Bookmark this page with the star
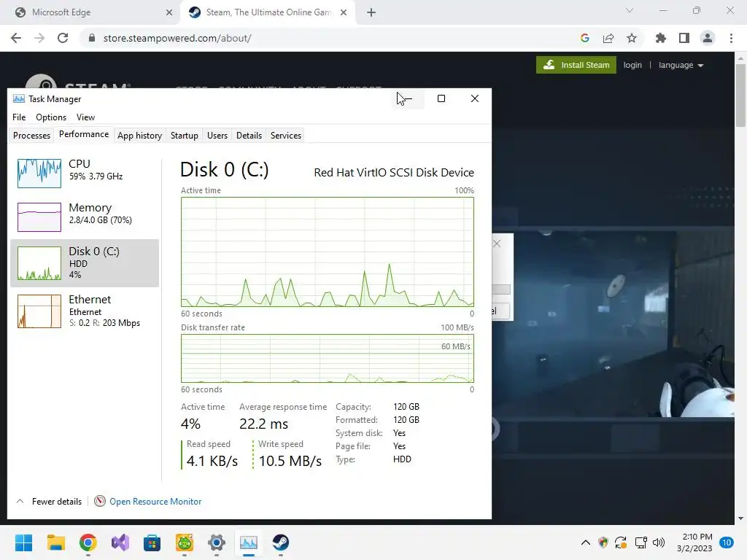Image resolution: width=747 pixels, height=560 pixels. pyautogui.click(x=632, y=38)
